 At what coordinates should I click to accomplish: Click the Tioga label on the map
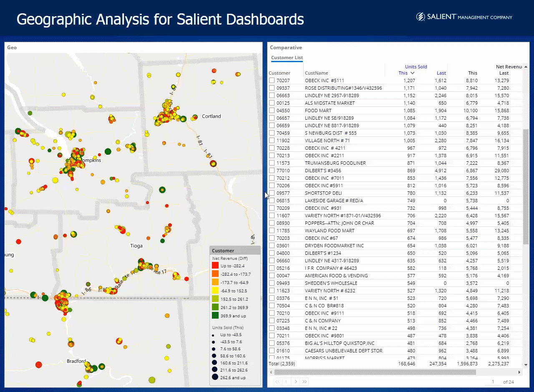coord(136,246)
